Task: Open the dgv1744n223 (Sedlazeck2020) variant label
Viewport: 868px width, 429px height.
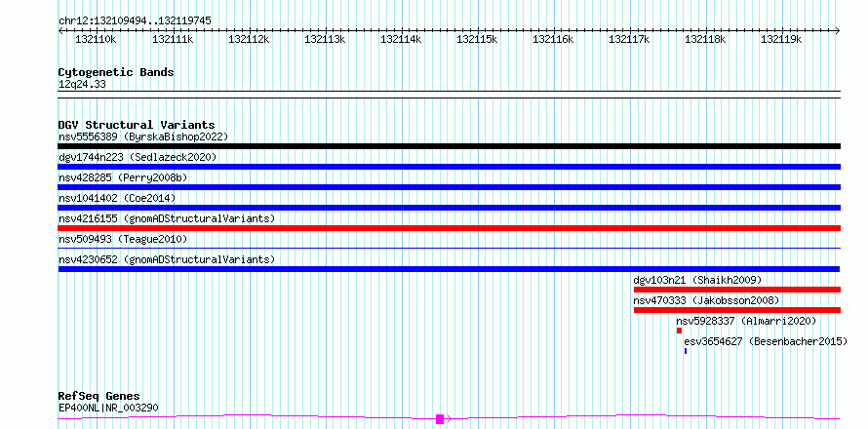Action: pyautogui.click(x=138, y=157)
